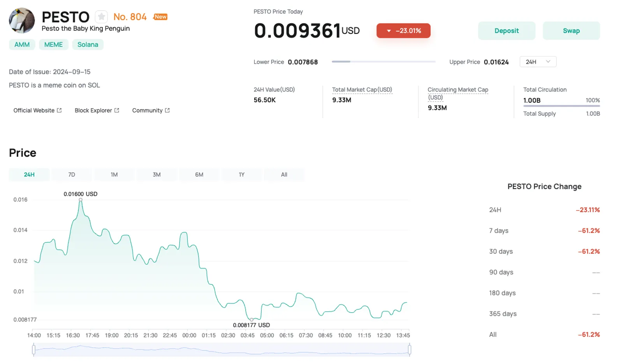
Task: Click the Total Supply 1.00B value
Action: tap(593, 114)
